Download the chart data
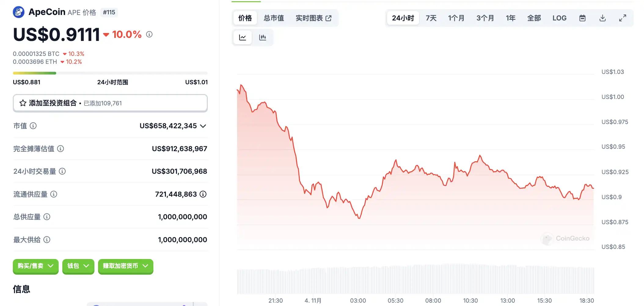The height and width of the screenshot is (306, 644). [602, 18]
